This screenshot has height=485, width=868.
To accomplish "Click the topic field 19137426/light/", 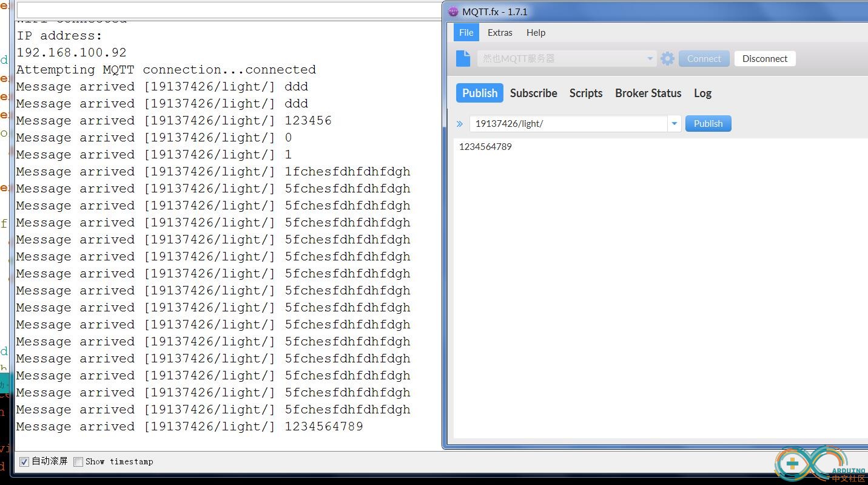I will [568, 124].
